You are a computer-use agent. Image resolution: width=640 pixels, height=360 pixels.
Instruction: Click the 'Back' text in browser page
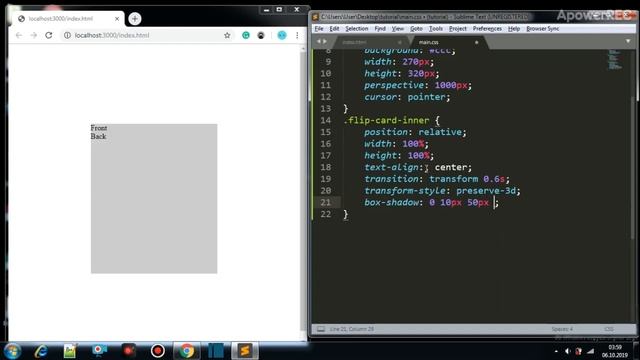98,136
